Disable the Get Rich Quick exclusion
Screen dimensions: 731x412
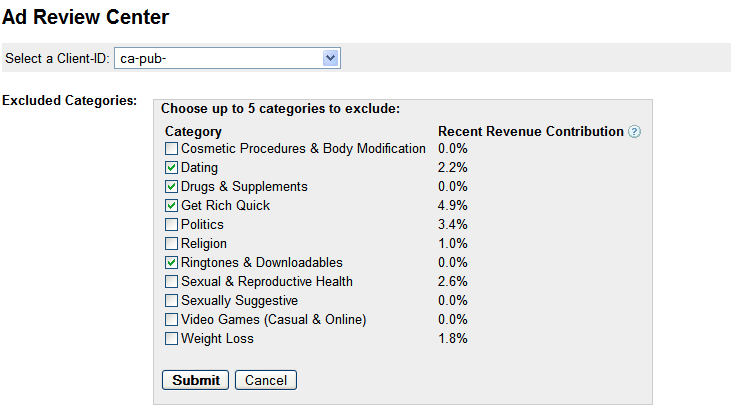click(172, 206)
